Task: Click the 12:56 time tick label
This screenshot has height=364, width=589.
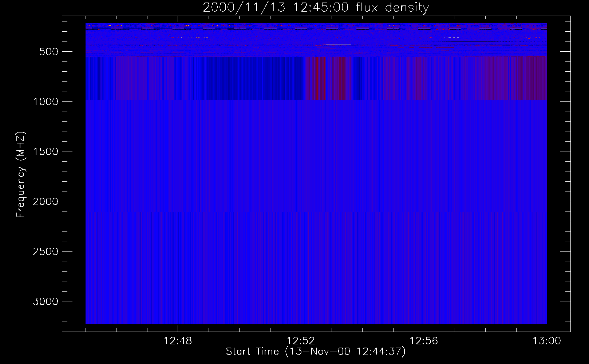Action: [424, 341]
